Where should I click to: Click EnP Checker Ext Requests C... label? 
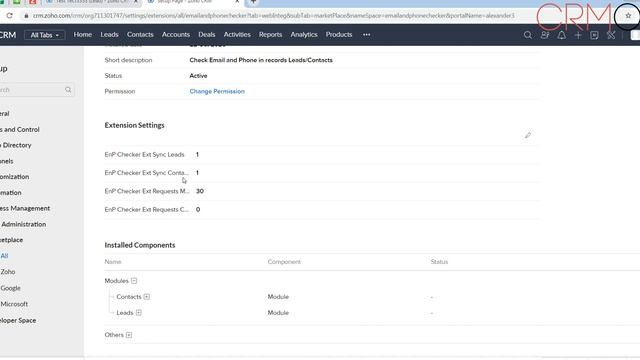click(x=147, y=209)
